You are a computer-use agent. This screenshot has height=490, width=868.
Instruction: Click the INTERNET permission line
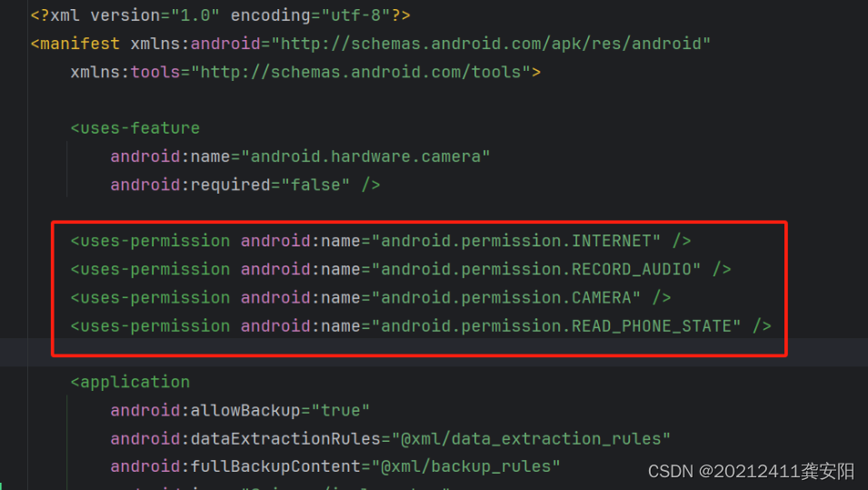tap(381, 242)
